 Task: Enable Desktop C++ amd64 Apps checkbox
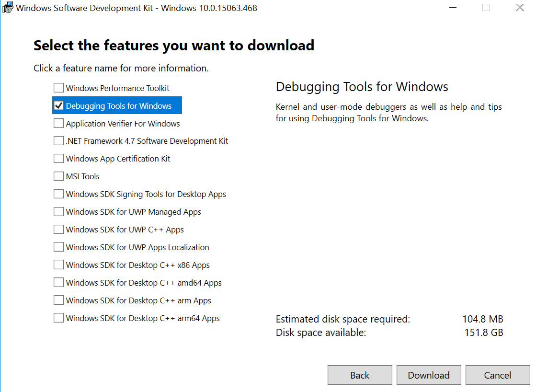pyautogui.click(x=58, y=282)
